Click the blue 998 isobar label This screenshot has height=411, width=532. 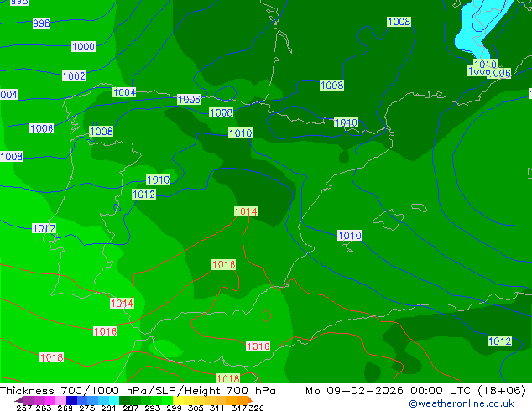[x=41, y=23]
